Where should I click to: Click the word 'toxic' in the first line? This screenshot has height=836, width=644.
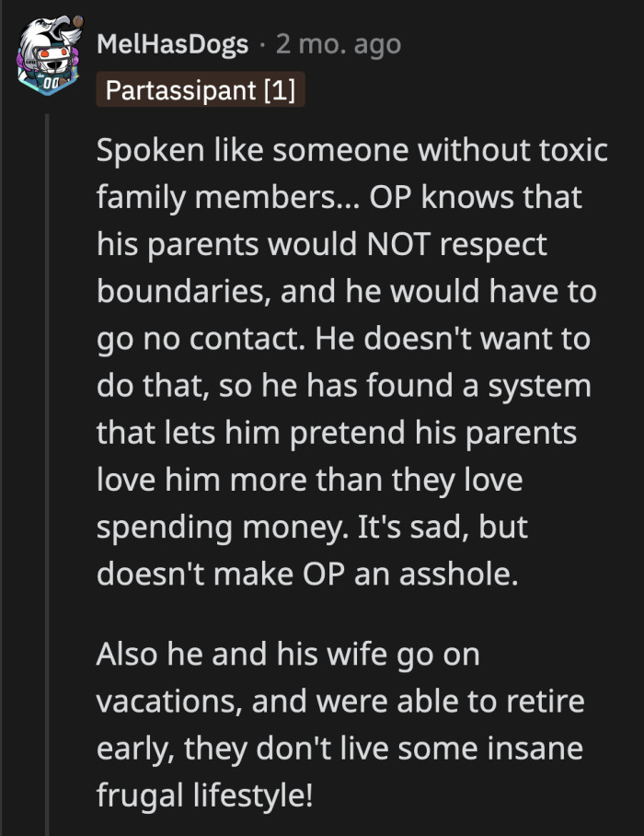[x=569, y=150]
